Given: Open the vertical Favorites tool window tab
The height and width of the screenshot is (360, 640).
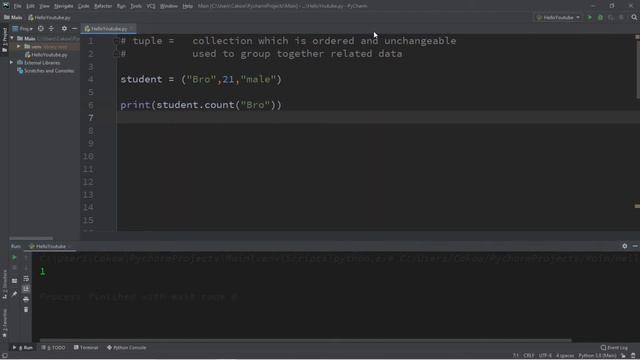Looking at the screenshot, I should 4,324.
